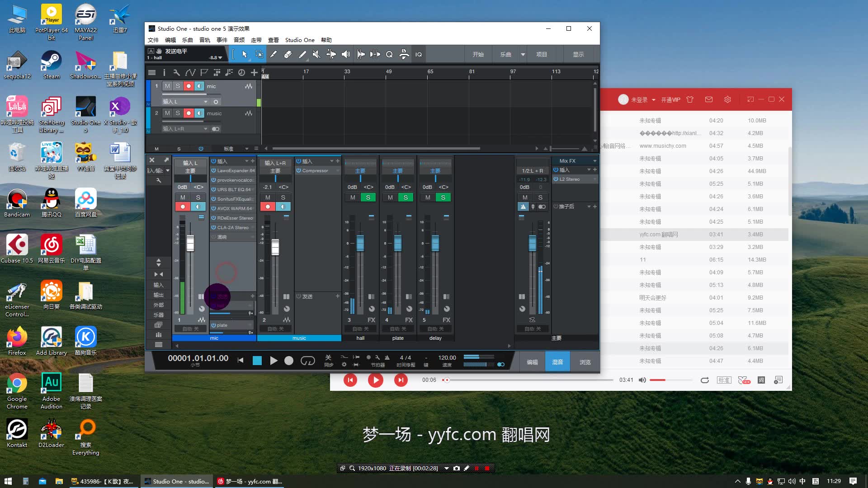
Task: Solo the hall channel in the mixer
Action: click(368, 197)
